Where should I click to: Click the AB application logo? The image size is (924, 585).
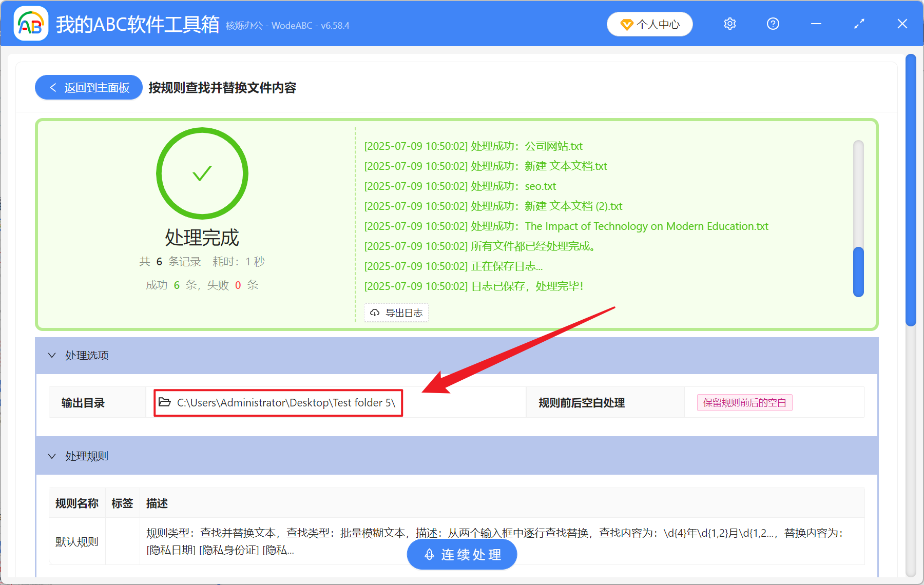point(30,24)
